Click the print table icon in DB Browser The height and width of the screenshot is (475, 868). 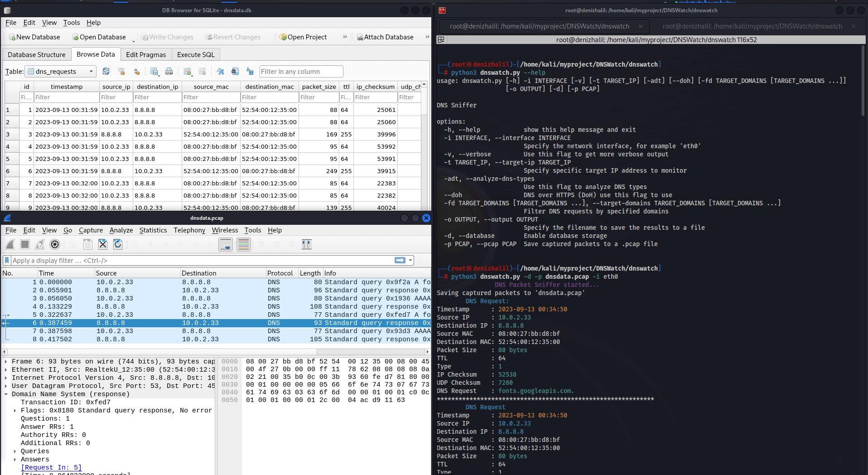pos(169,71)
